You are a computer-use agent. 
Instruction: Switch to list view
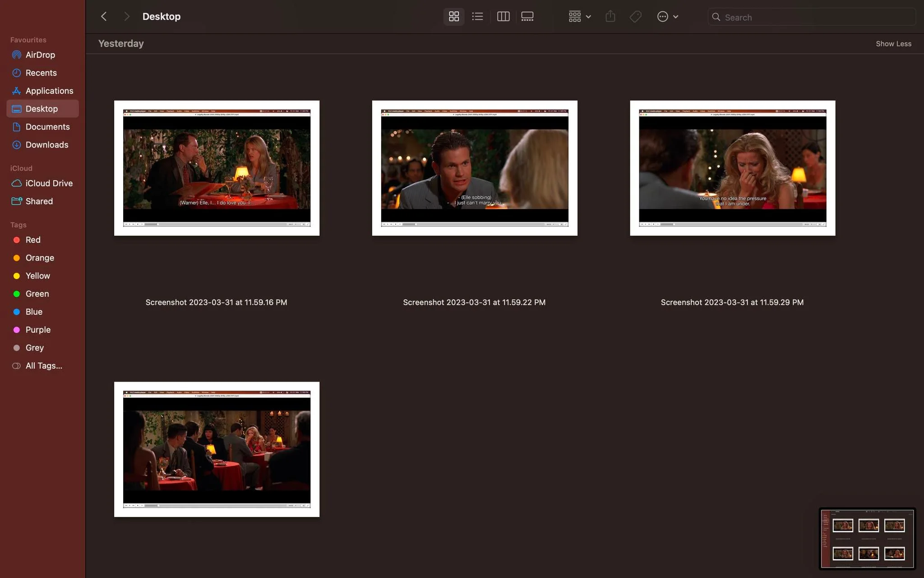[477, 17]
